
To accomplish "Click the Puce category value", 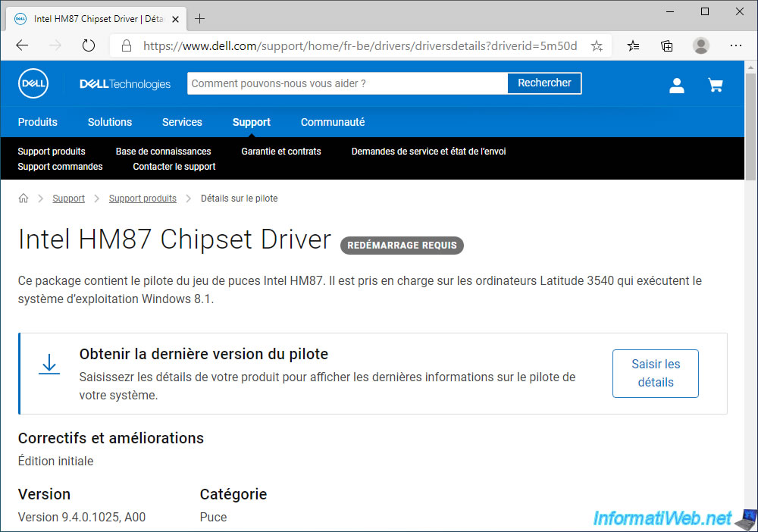I will [x=213, y=517].
